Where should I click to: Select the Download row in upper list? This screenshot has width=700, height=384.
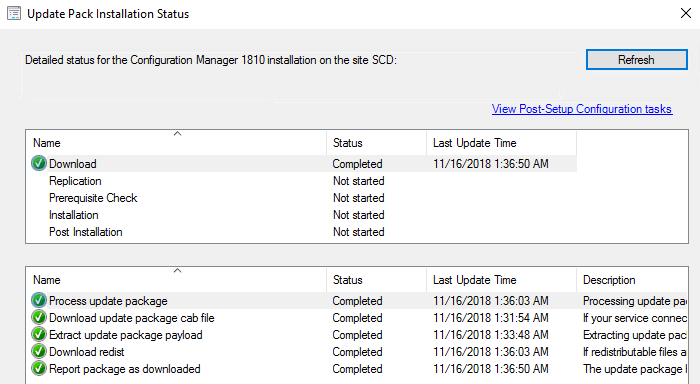[301, 164]
